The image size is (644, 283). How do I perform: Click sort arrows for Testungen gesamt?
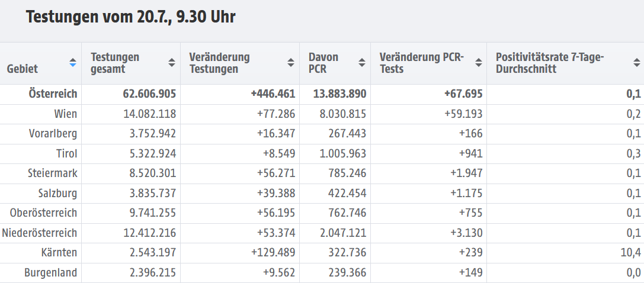(x=172, y=63)
